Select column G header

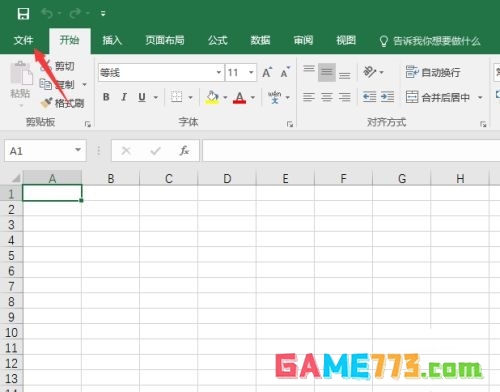click(x=402, y=179)
